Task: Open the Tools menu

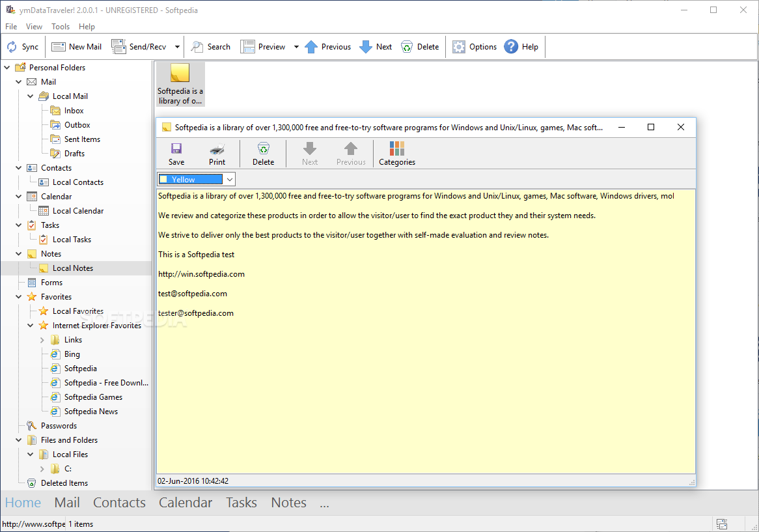Action: [61, 27]
